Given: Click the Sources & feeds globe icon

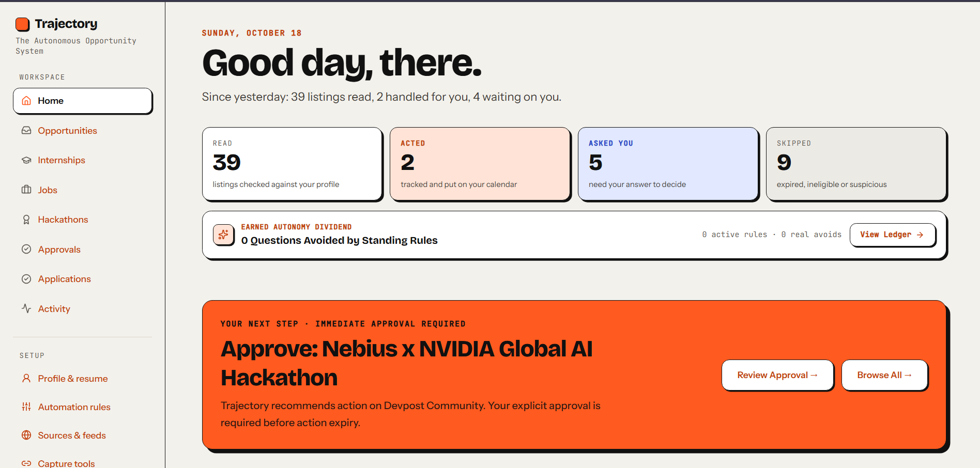Looking at the screenshot, I should pos(26,435).
